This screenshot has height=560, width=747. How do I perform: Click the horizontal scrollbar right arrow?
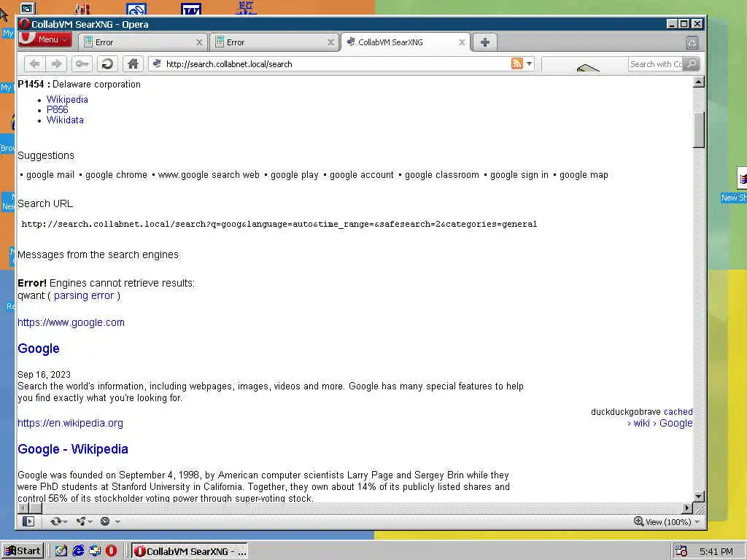point(687,508)
